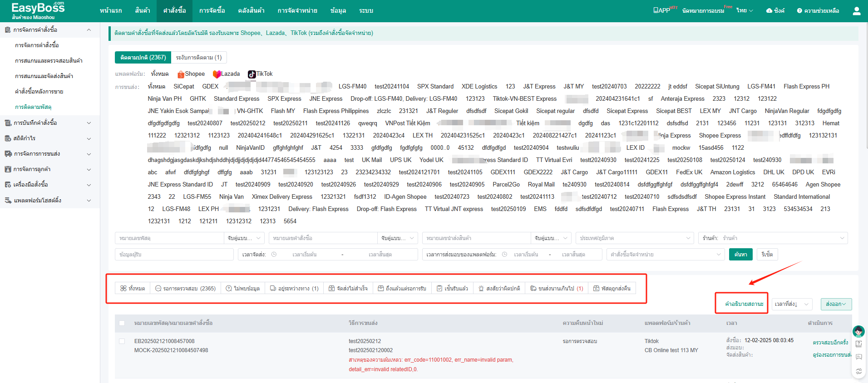
Task: Click the หมายเลขพัสดุ input field
Action: (x=169, y=238)
